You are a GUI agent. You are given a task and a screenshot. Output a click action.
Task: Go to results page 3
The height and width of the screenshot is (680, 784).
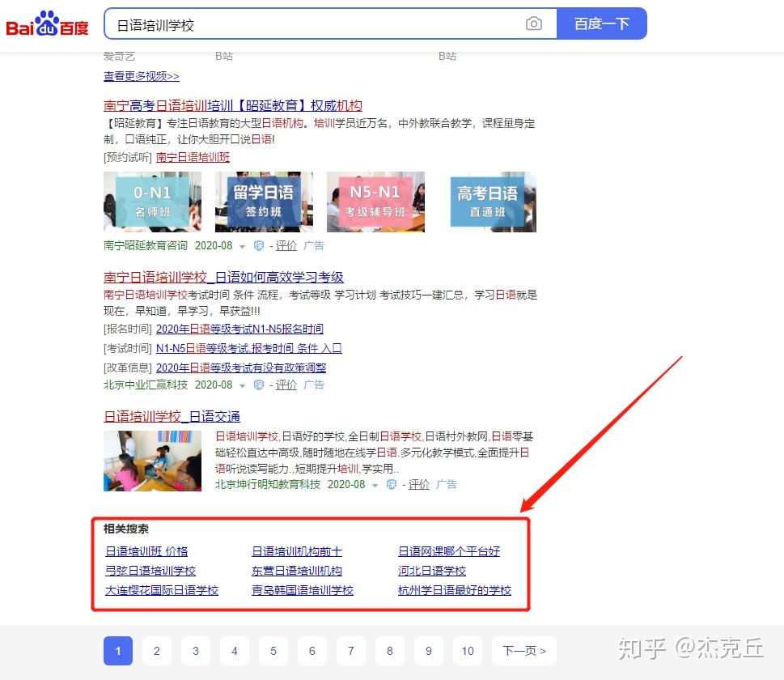coord(196,651)
